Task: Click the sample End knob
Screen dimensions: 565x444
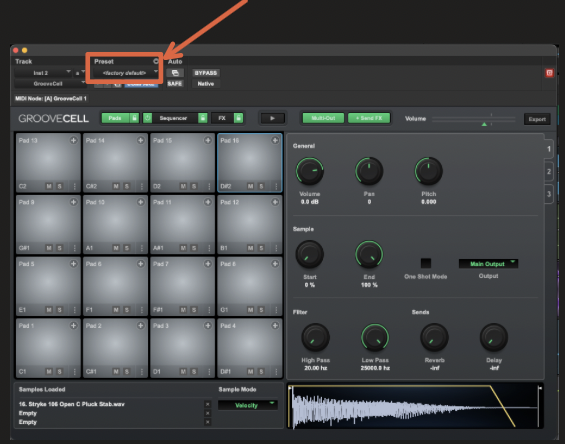Action: tap(369, 254)
